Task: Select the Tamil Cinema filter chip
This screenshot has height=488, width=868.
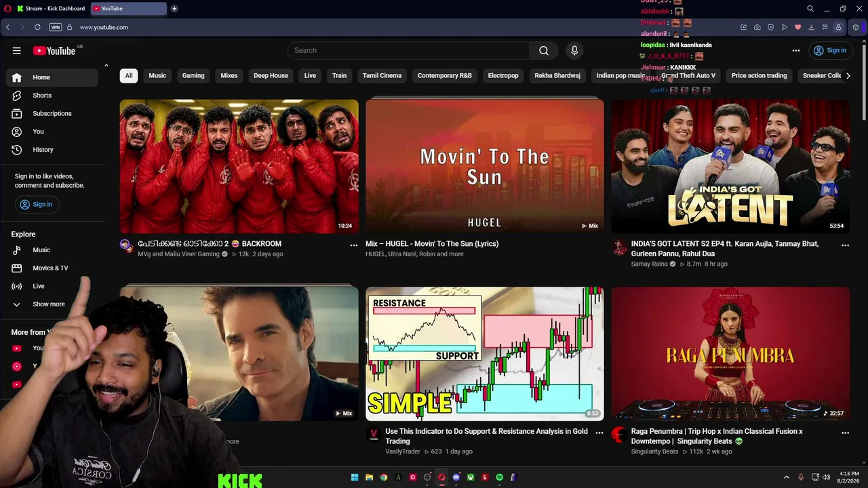Action: tap(382, 76)
